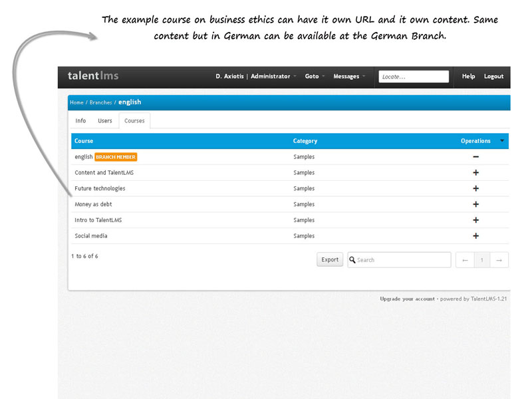The width and height of the screenshot is (532, 399).
Task: Select the Courses tab
Action: (x=134, y=120)
